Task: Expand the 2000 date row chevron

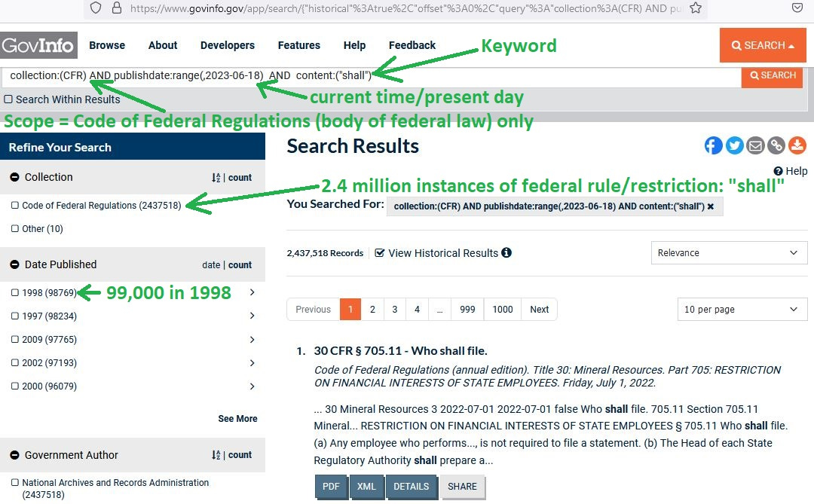Action: point(252,386)
